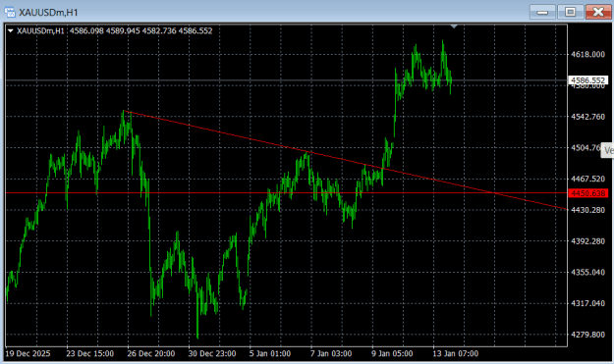Click the 4467.520 price scale value
This screenshot has width=614, height=364.
(x=587, y=179)
